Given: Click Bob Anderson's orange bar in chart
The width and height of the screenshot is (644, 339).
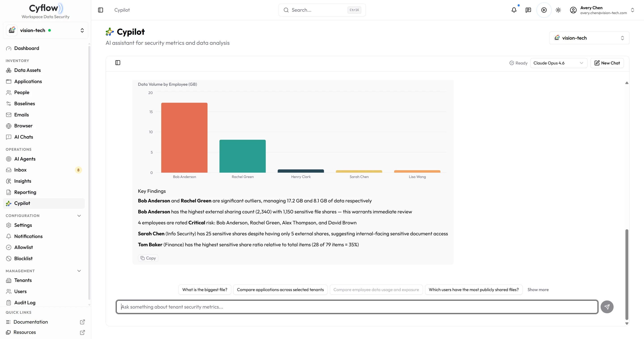Looking at the screenshot, I should 184,137.
